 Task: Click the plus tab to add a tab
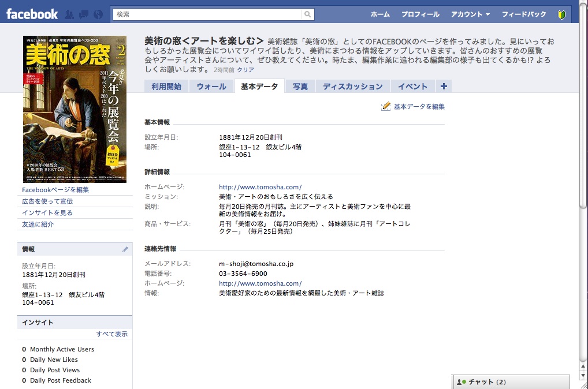click(444, 87)
